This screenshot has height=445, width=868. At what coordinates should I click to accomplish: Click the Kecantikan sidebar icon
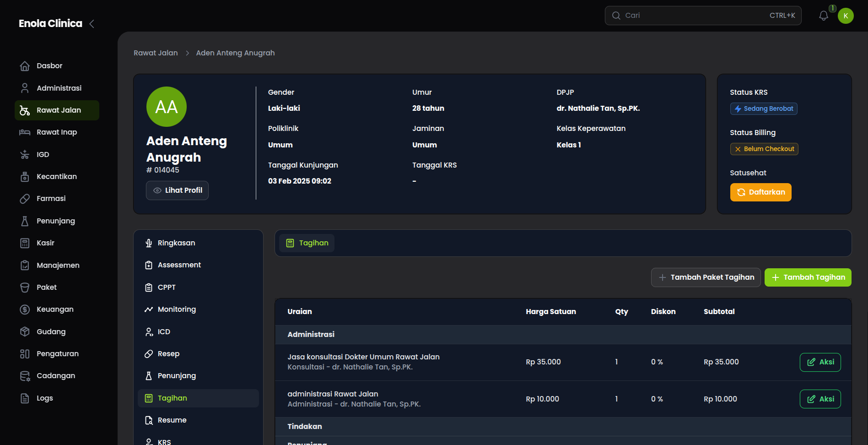24,176
